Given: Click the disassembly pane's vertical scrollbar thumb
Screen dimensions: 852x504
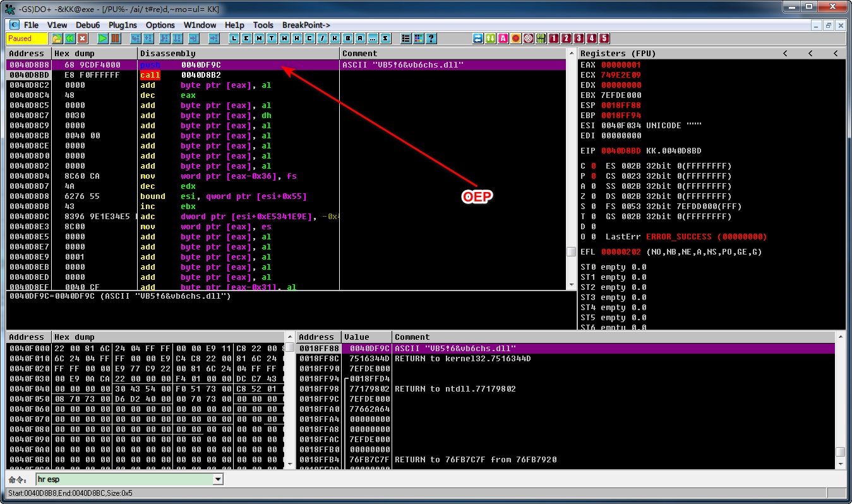Looking at the screenshot, I should pos(571,251).
